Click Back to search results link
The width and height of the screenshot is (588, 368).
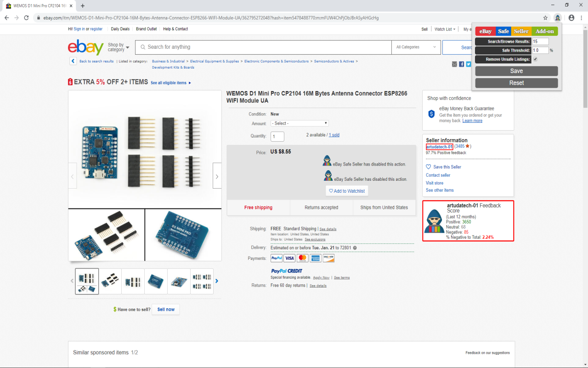click(96, 61)
